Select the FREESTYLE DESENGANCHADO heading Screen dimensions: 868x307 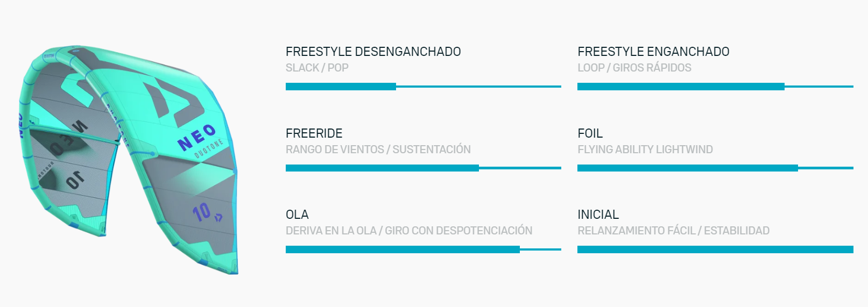coord(373,52)
